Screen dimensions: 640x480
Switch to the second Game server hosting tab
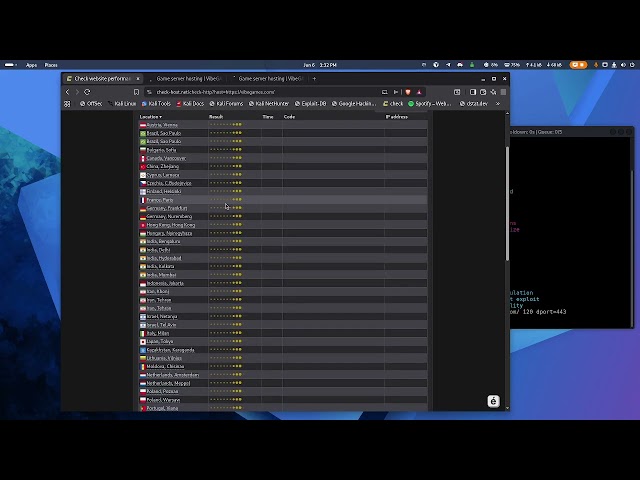pyautogui.click(x=188, y=79)
